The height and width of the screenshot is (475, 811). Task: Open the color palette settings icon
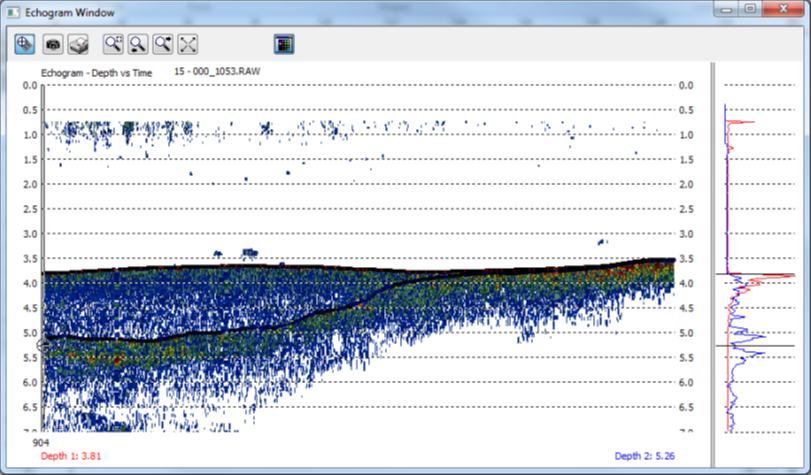284,44
